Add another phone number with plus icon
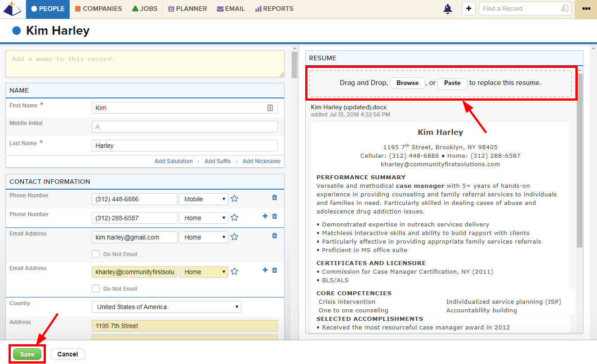This screenshot has width=597, height=364. (265, 216)
